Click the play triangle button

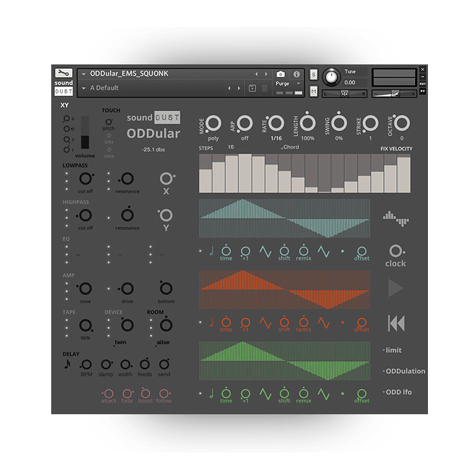[396, 288]
